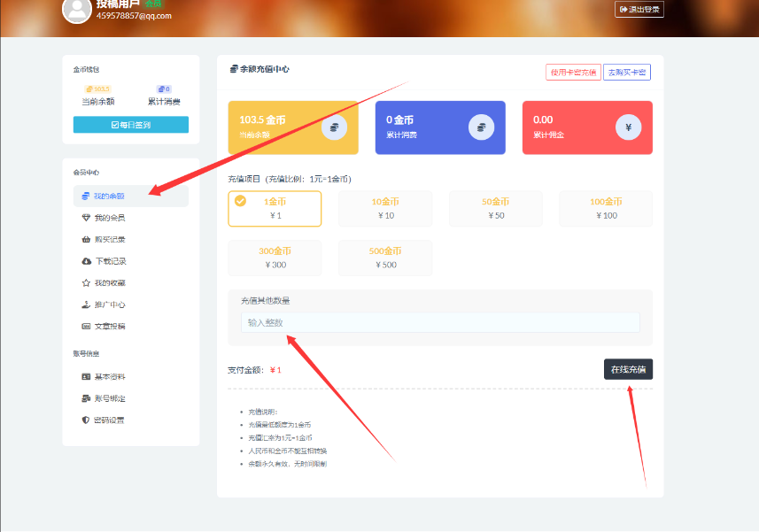Click the coin icon on the yellow balance card
Screen dimensions: 759x532
pos(334,127)
